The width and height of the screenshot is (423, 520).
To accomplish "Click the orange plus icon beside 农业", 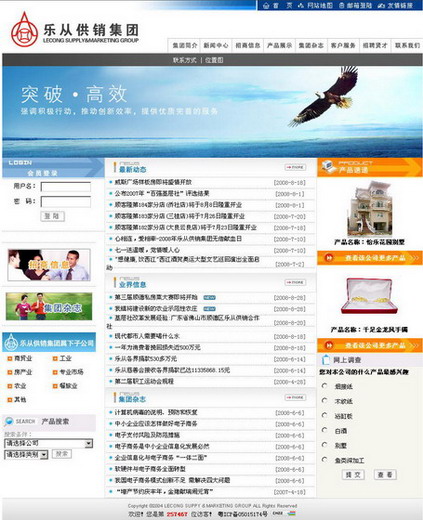I will (10, 386).
